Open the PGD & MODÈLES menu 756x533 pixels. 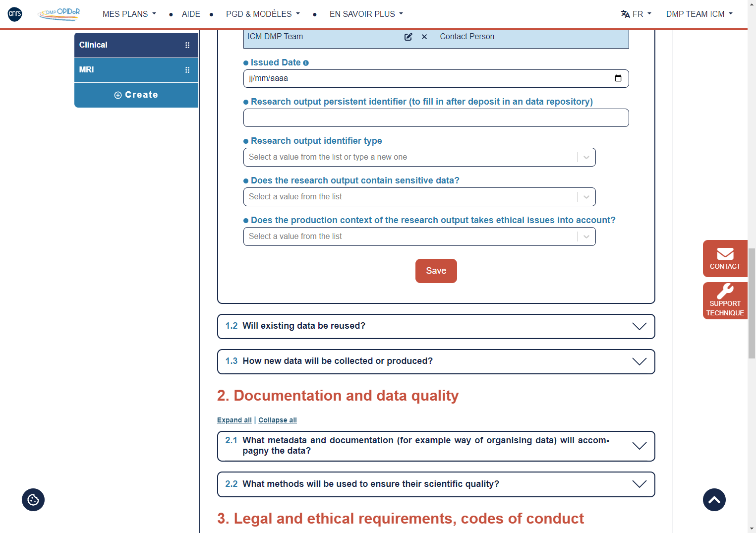click(x=263, y=14)
